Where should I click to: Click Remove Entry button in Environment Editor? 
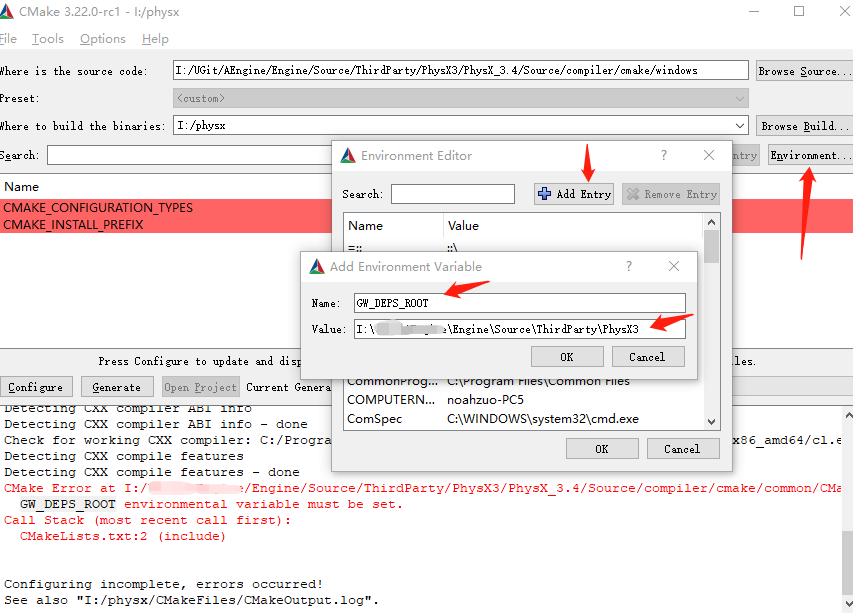671,194
